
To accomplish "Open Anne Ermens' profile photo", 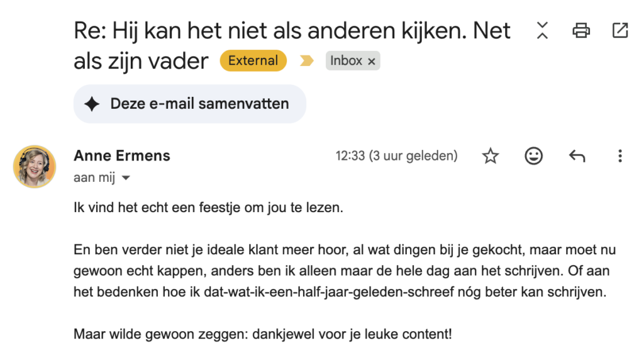I will pos(35,166).
